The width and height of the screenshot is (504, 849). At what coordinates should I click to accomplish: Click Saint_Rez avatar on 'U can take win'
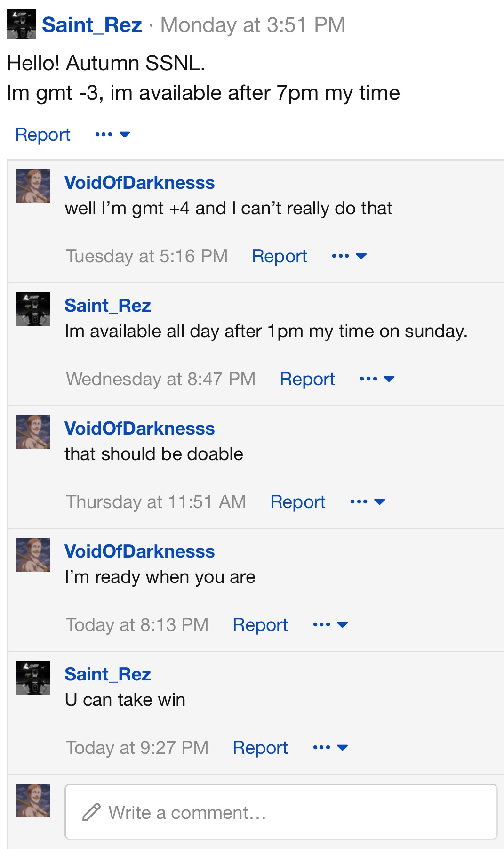(x=33, y=678)
